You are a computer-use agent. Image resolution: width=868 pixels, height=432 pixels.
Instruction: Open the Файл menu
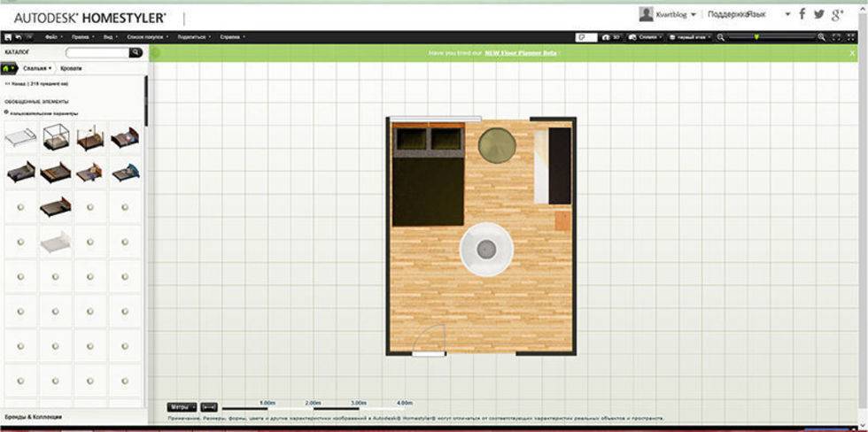click(x=52, y=37)
